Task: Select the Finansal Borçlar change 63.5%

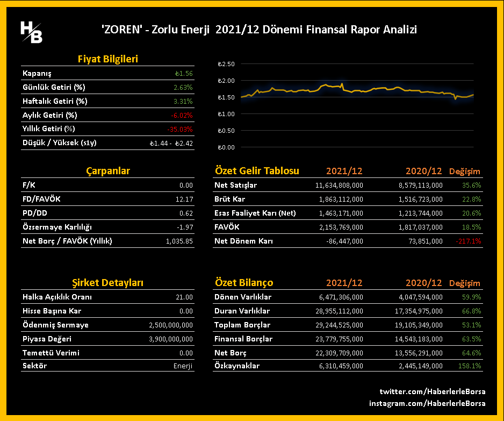Action: [472, 339]
